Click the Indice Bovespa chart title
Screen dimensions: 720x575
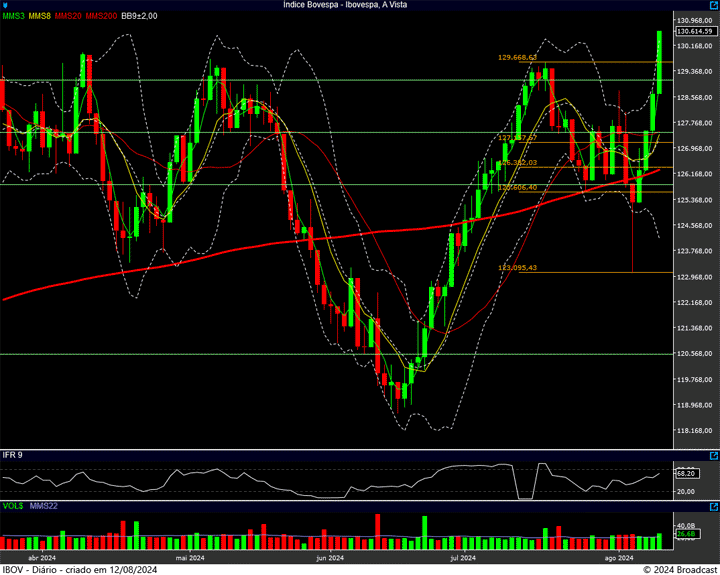[x=359, y=5]
